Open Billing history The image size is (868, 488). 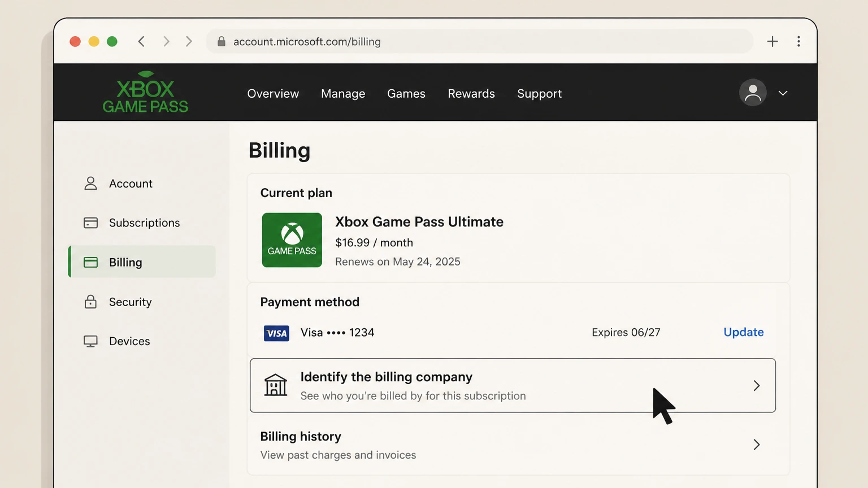pyautogui.click(x=513, y=445)
